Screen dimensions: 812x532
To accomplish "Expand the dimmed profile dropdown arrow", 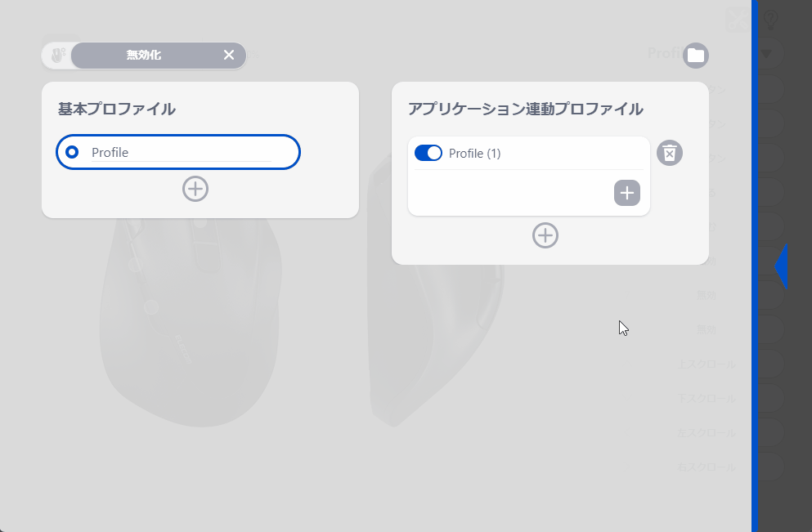I will 766,53.
